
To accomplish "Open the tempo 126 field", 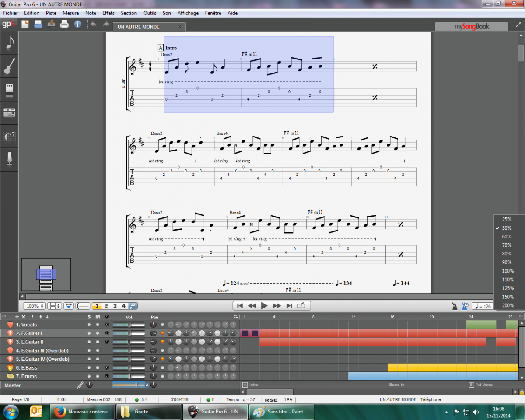I will click(483, 306).
